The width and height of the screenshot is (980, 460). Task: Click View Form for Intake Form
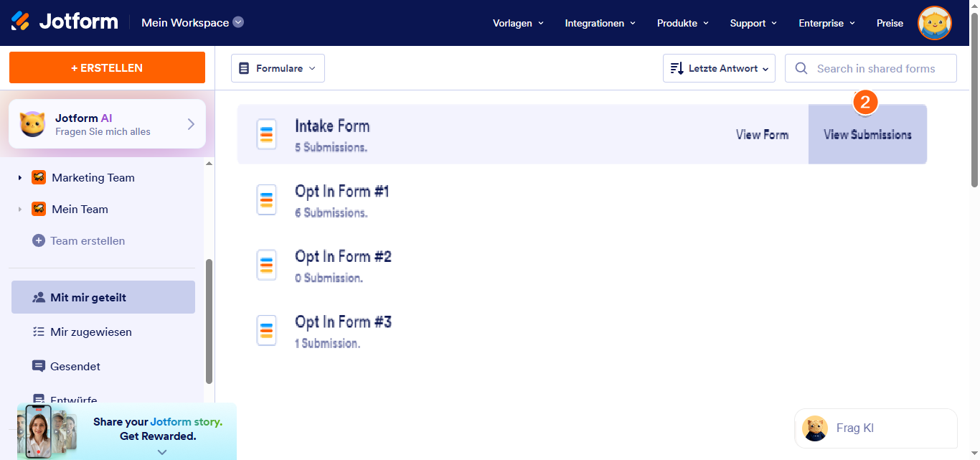click(x=762, y=135)
